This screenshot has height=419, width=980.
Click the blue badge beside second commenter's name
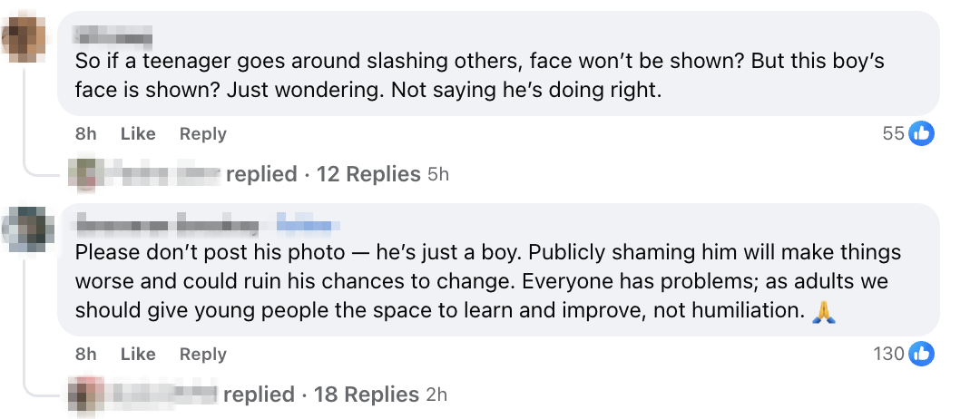(308, 224)
